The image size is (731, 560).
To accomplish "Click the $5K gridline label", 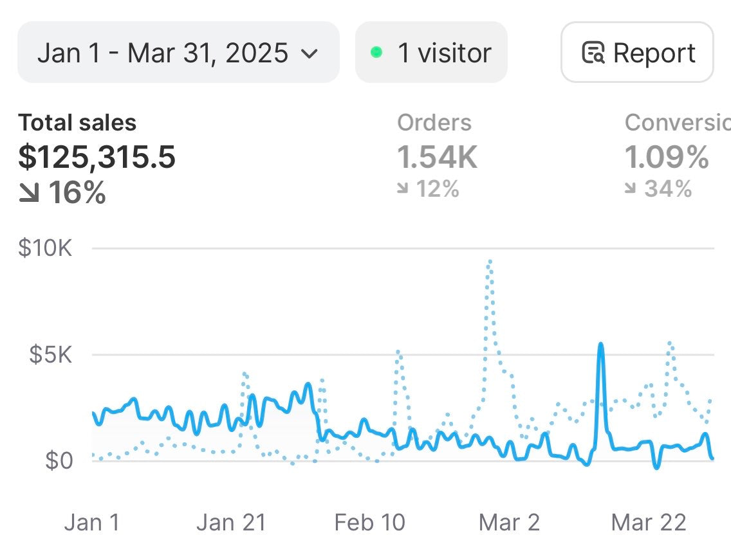I will (x=50, y=354).
